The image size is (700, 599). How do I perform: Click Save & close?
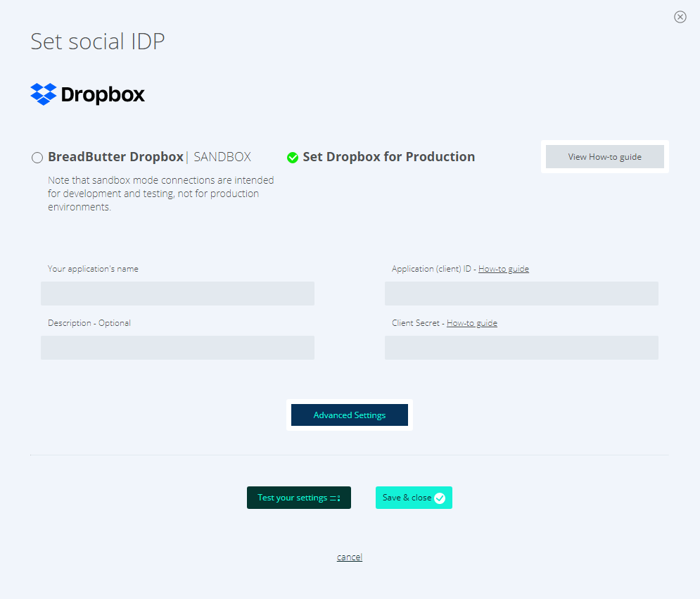click(414, 498)
